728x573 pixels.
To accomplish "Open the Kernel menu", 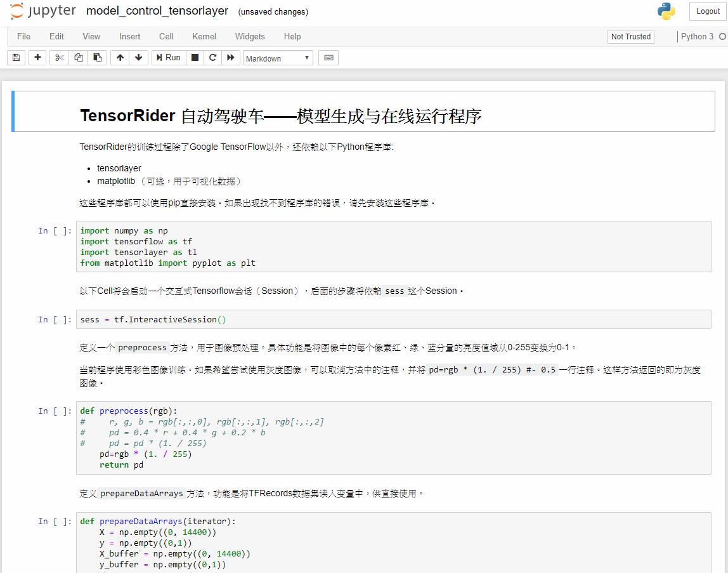I will pyautogui.click(x=204, y=36).
